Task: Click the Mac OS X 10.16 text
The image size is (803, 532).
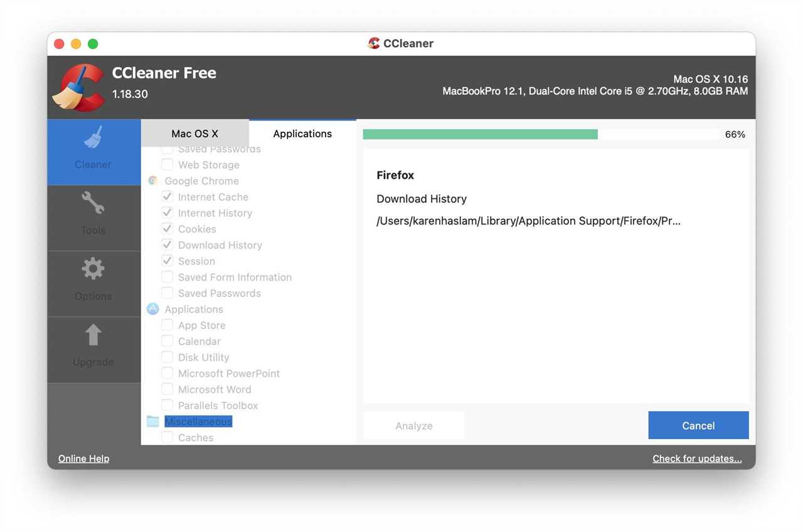Action: tap(711, 79)
